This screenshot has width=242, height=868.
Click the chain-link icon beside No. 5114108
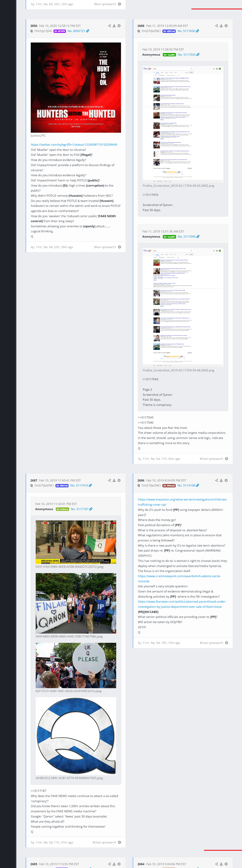pos(198,486)
